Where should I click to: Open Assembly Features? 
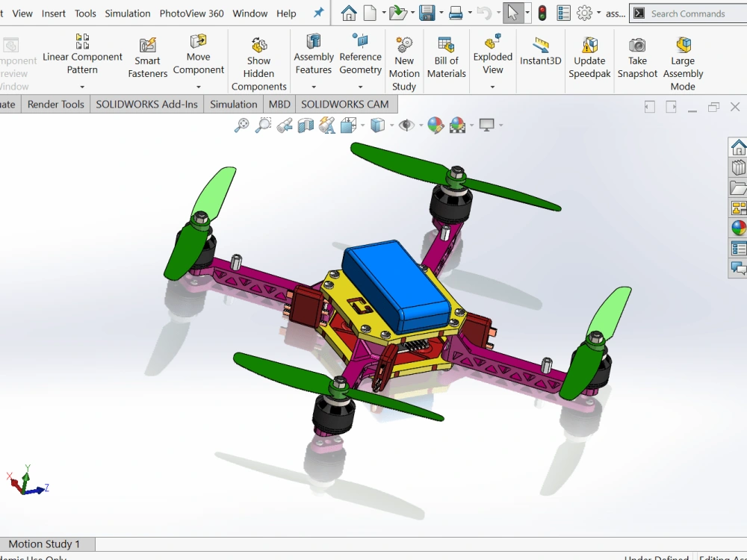click(314, 55)
